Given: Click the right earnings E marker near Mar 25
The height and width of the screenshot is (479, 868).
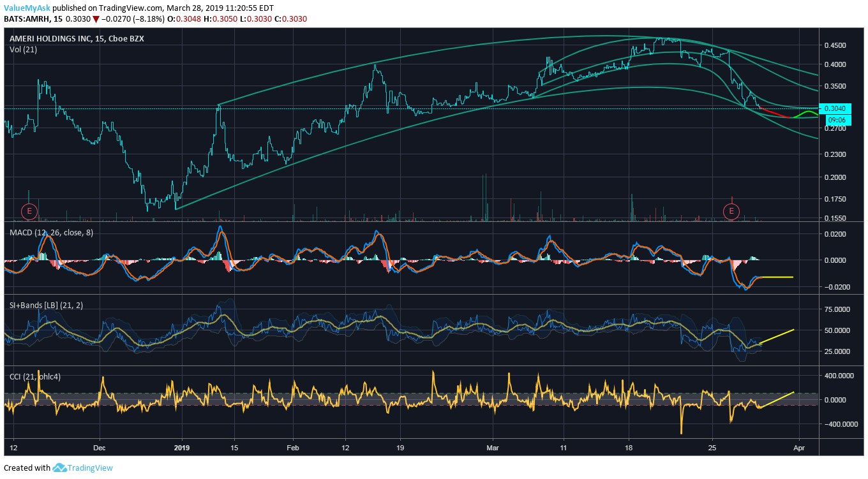Looking at the screenshot, I should (731, 210).
